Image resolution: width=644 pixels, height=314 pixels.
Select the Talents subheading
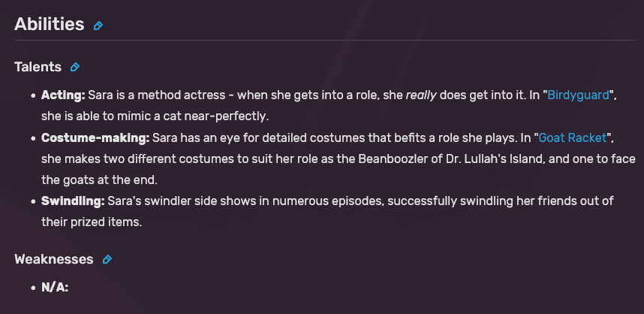pos(38,67)
